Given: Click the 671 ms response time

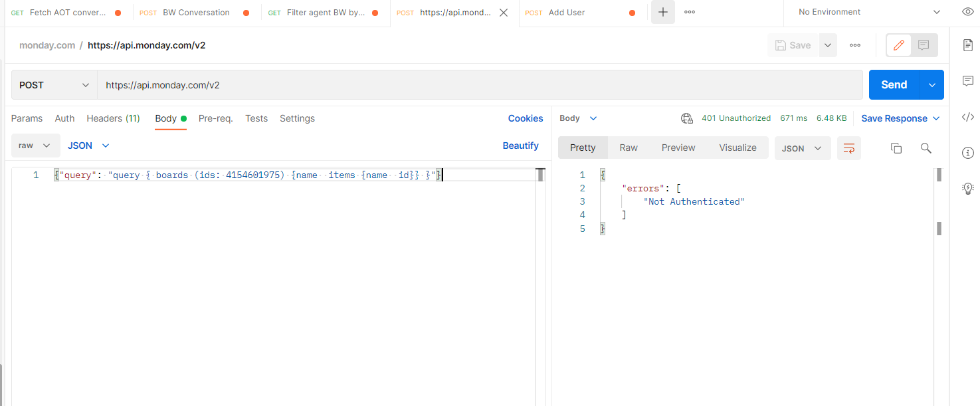Looking at the screenshot, I should click(x=794, y=118).
